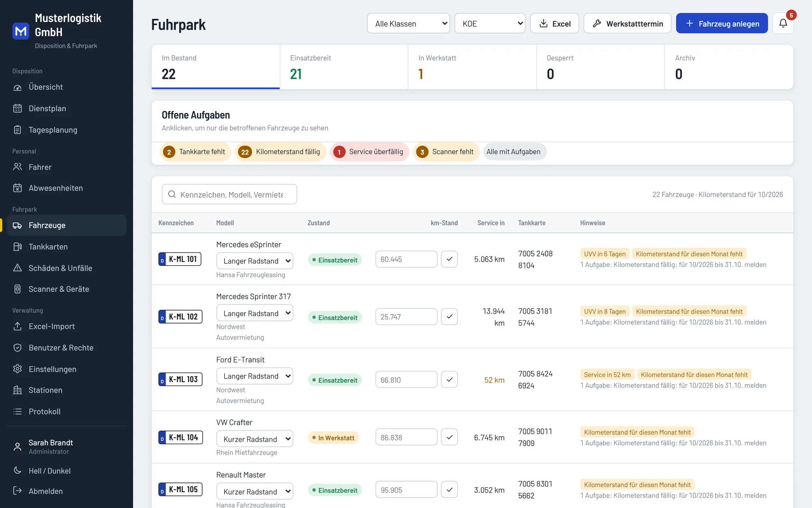Select the Gesperrt tab
The width and height of the screenshot is (812, 508).
pyautogui.click(x=600, y=67)
